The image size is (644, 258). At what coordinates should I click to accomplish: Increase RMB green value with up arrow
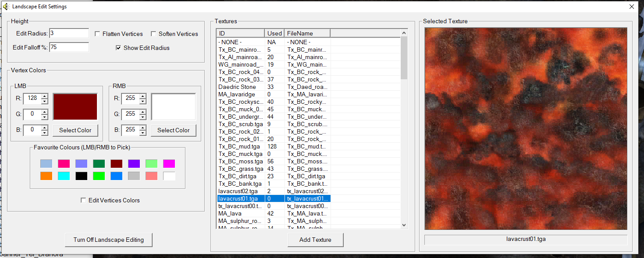click(142, 112)
